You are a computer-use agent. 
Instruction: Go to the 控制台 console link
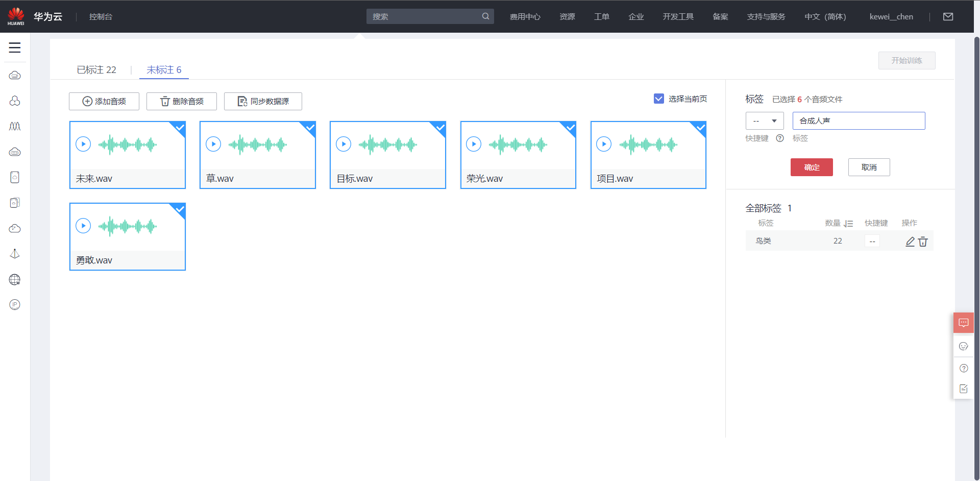click(101, 16)
